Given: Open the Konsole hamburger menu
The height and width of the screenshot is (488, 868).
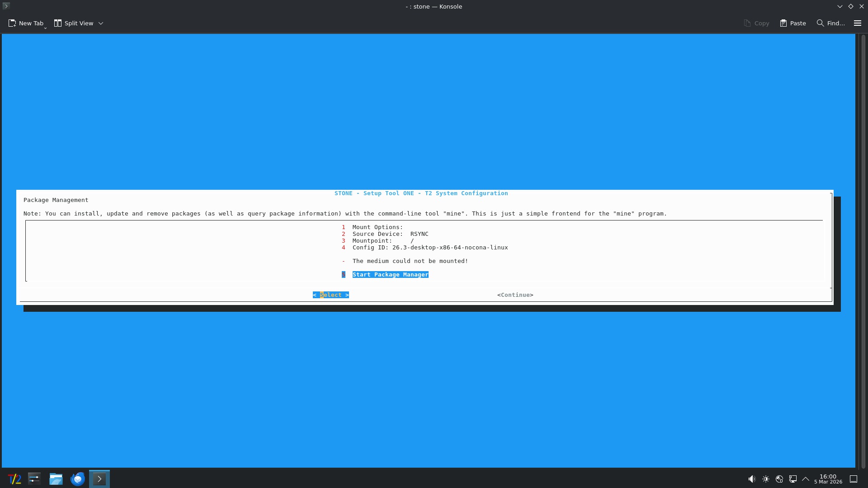Looking at the screenshot, I should 857,23.
